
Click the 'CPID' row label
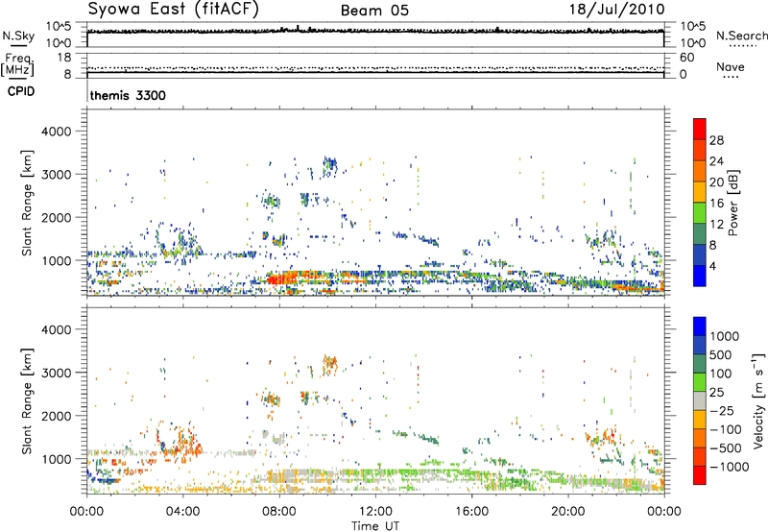(x=21, y=91)
